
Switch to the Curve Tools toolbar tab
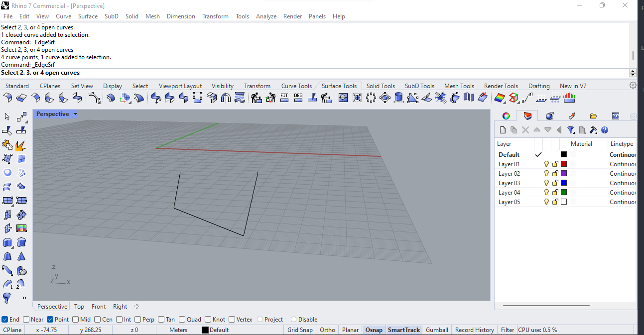[x=296, y=86]
